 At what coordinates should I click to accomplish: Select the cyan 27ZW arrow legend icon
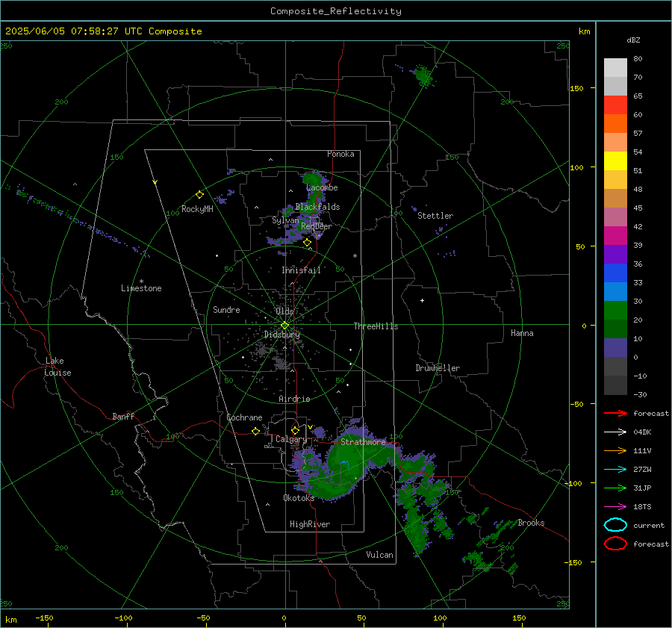tap(615, 470)
